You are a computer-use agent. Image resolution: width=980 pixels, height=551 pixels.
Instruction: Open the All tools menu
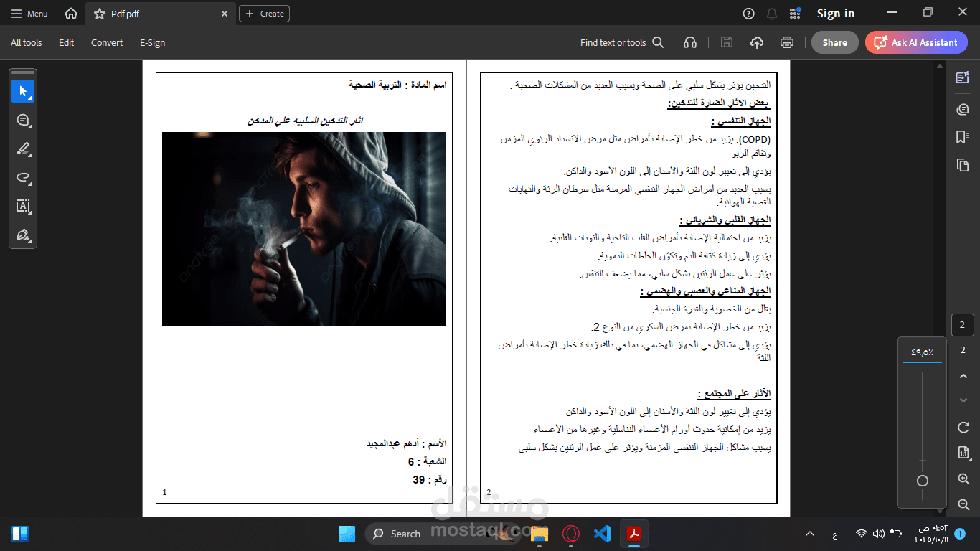[26, 42]
